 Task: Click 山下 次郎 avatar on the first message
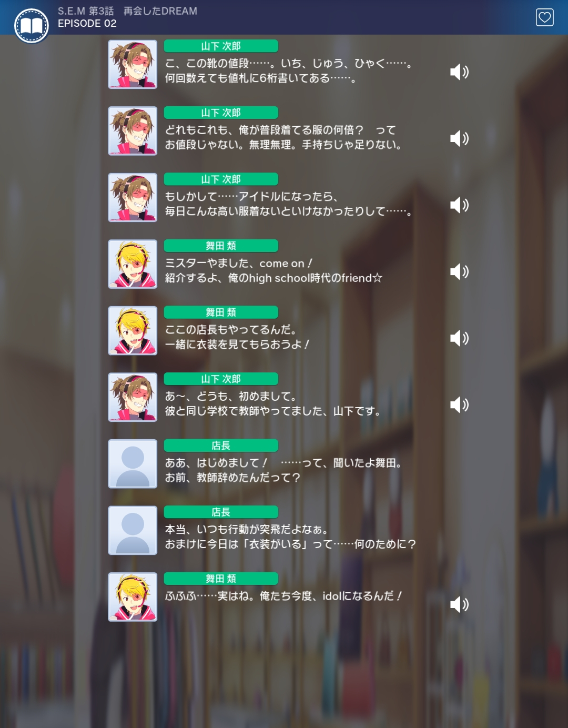(133, 64)
